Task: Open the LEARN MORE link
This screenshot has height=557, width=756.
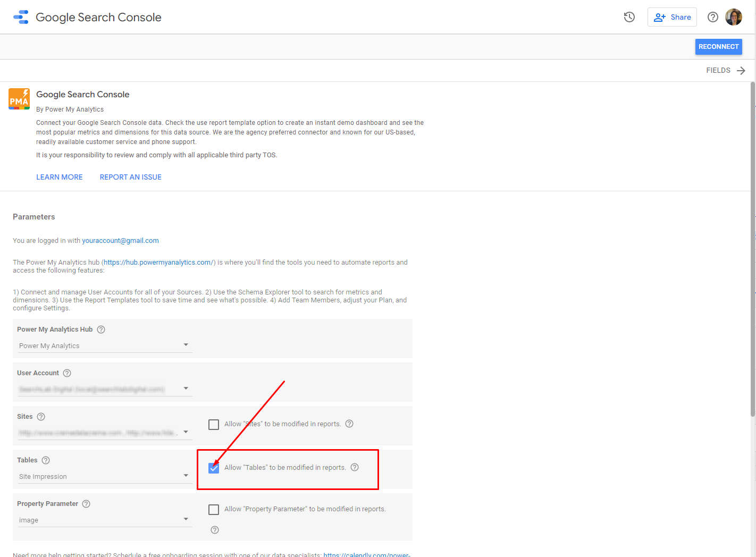Action: [60, 177]
